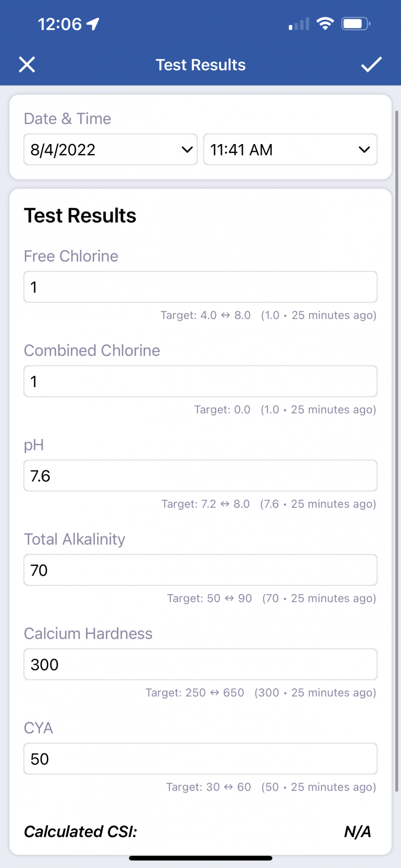Tap the battery indicator icon
This screenshot has width=401, height=868.
tap(356, 23)
